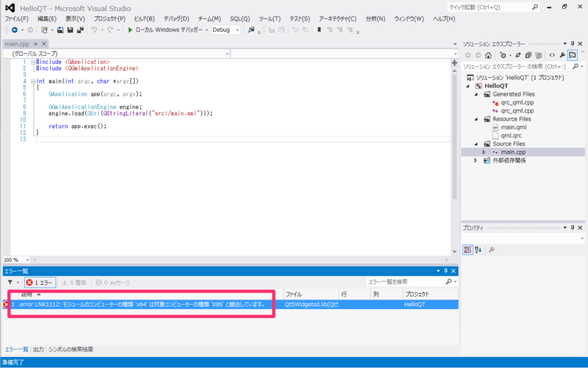This screenshot has height=368, width=588.
Task: Open the 100 % zoom dropdown
Action: point(16,260)
